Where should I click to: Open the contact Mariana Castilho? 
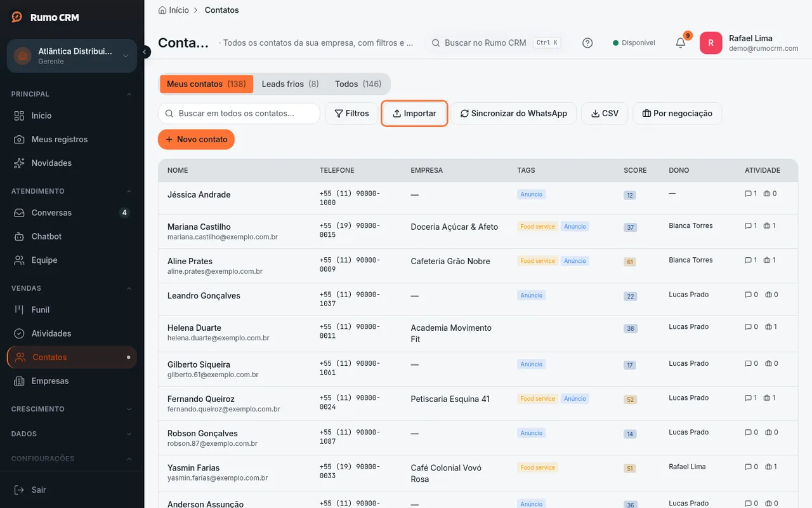(199, 227)
